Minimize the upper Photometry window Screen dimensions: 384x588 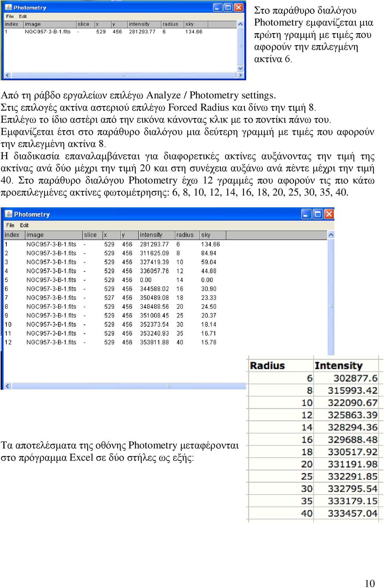(x=218, y=7)
